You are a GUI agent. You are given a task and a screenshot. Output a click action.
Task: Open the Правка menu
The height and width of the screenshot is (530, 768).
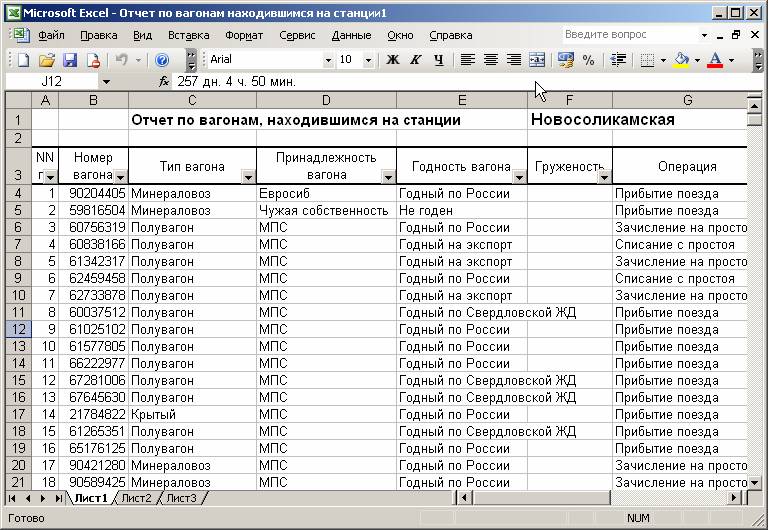(98, 35)
